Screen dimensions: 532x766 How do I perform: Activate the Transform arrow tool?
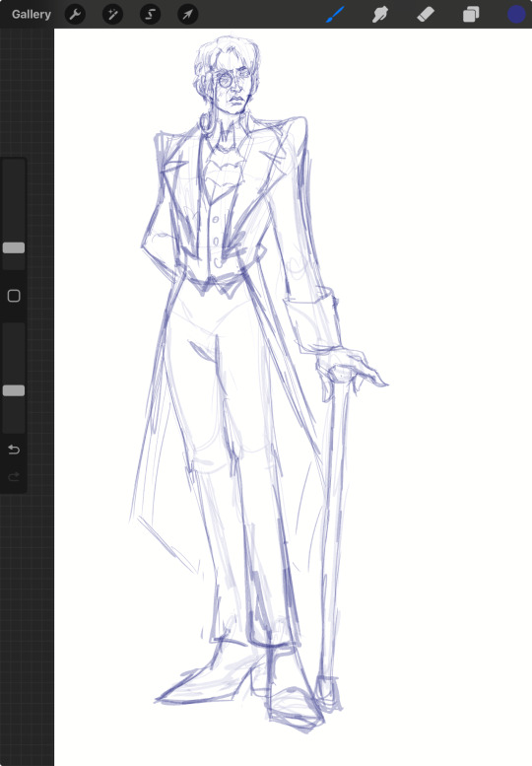[188, 14]
